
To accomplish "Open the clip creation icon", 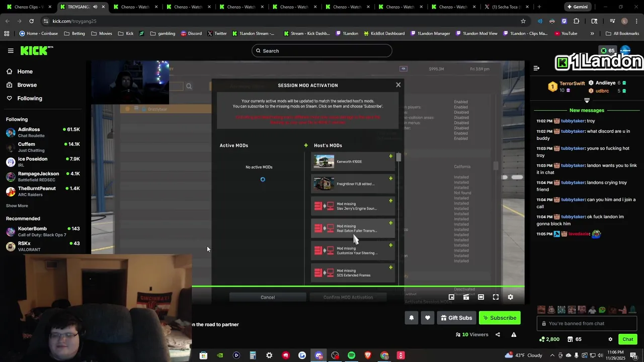I will coord(466,297).
